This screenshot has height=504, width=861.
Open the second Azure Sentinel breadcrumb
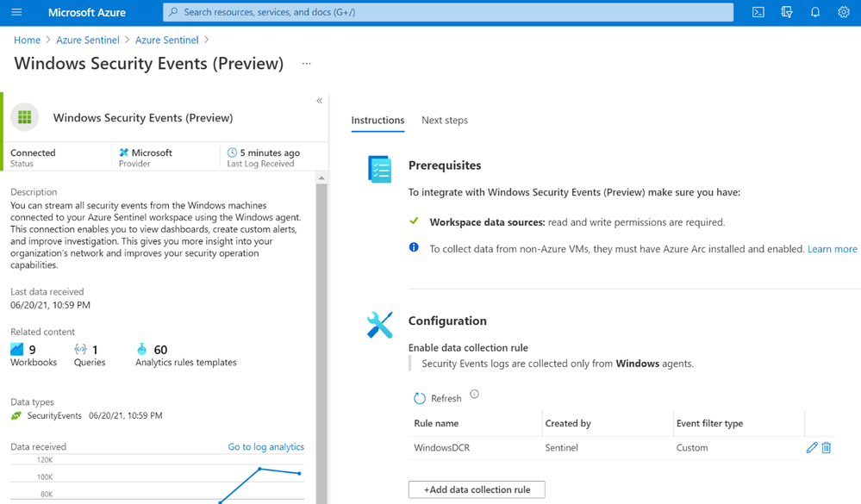167,40
